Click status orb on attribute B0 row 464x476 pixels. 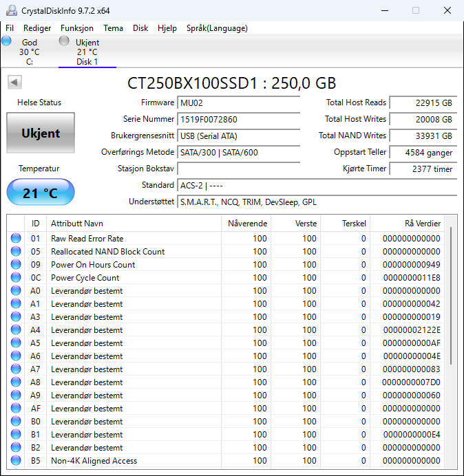pyautogui.click(x=16, y=421)
